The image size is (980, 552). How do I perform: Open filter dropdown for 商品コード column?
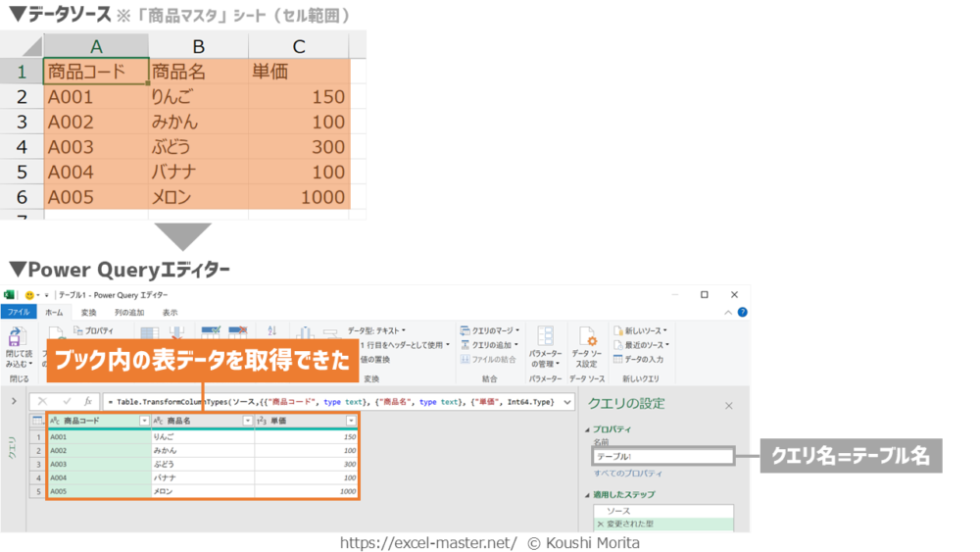pyautogui.click(x=144, y=421)
